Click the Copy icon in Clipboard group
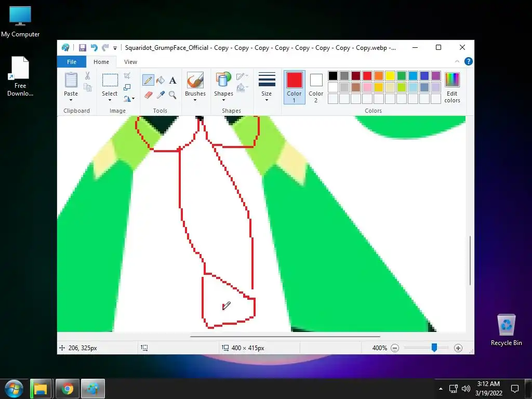532x399 pixels. (87, 87)
